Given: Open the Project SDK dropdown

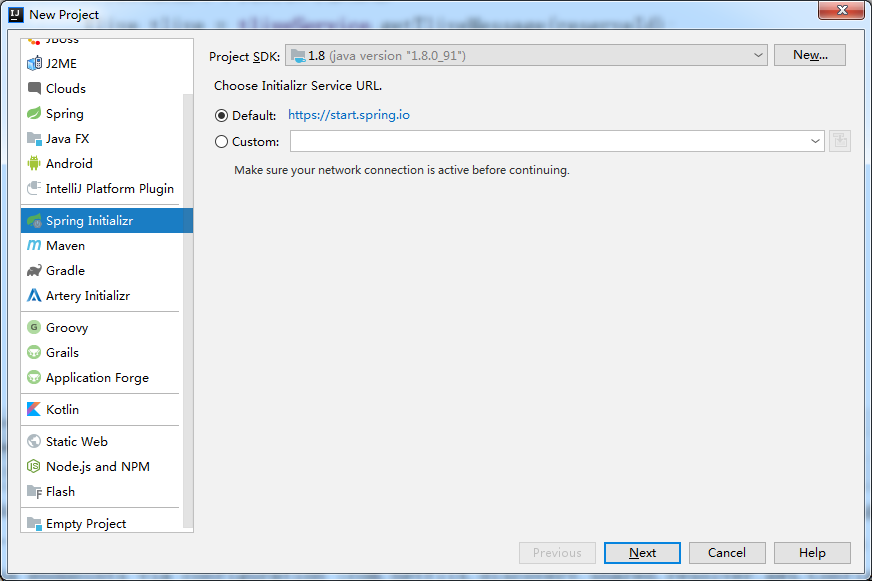Looking at the screenshot, I should tap(526, 56).
